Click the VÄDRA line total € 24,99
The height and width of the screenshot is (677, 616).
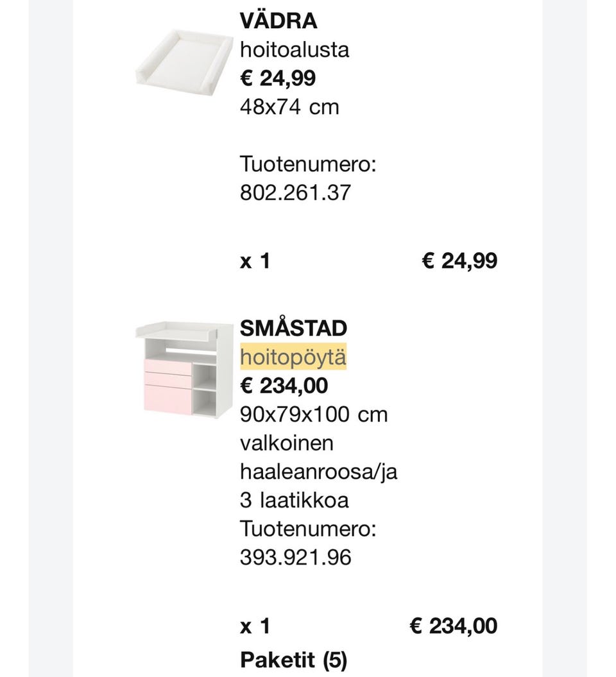(459, 261)
